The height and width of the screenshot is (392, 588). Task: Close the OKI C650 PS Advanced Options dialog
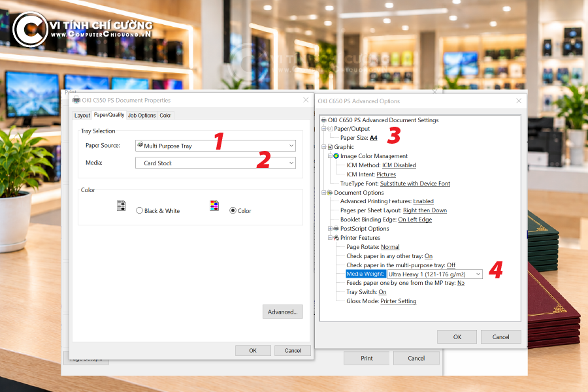(x=519, y=101)
